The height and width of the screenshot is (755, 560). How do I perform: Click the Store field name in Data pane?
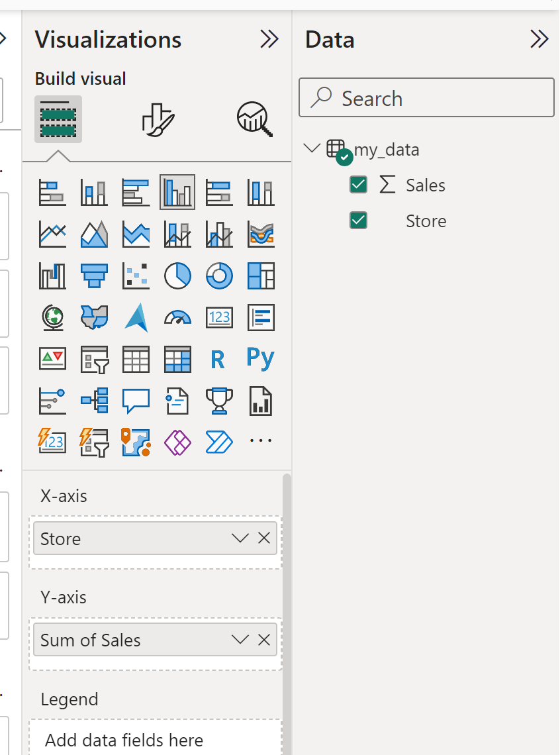pos(426,221)
